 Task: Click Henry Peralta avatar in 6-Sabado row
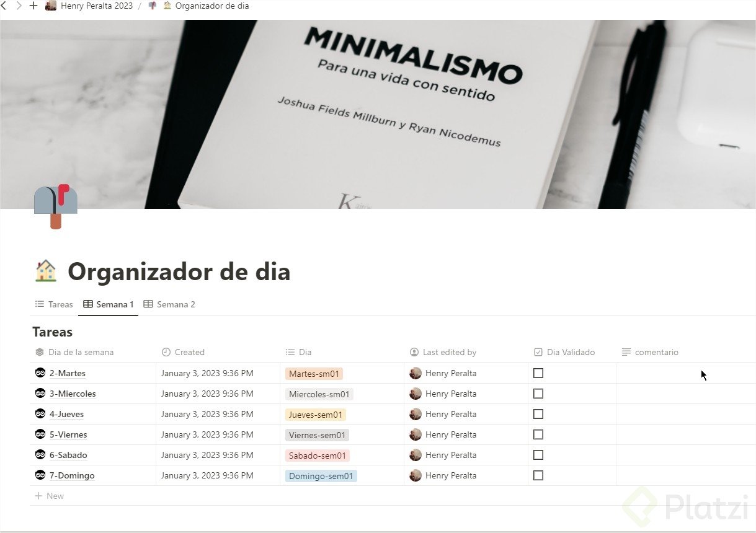[x=416, y=455]
